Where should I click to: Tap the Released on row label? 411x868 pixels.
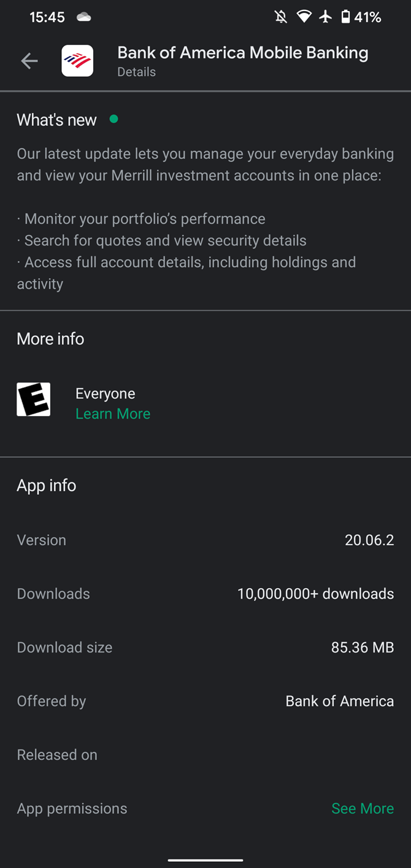[x=57, y=754]
